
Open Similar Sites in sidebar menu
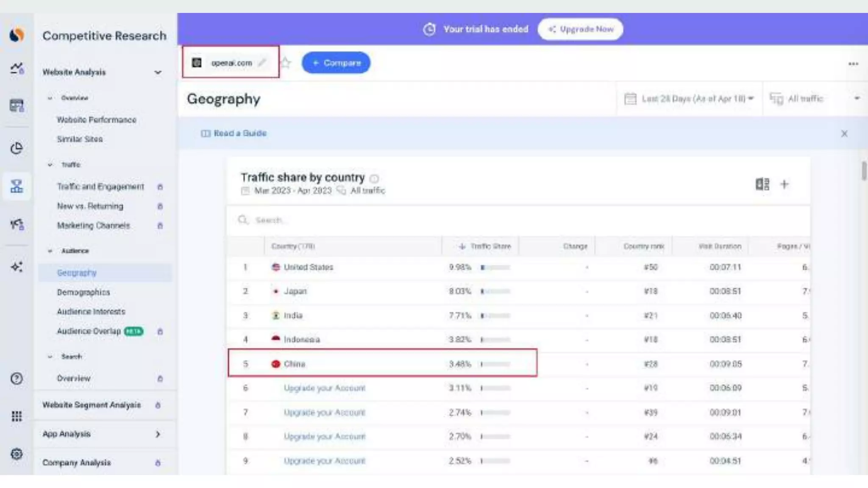[x=80, y=139]
